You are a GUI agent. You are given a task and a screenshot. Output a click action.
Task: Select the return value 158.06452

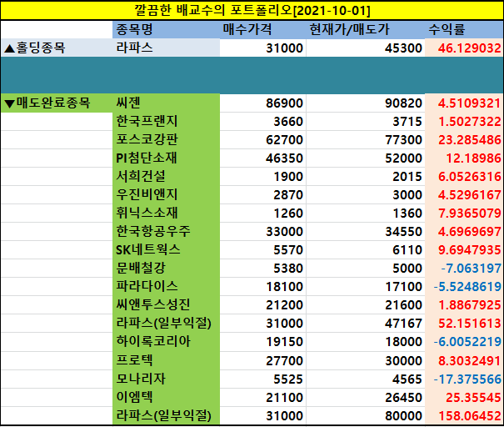point(464,415)
